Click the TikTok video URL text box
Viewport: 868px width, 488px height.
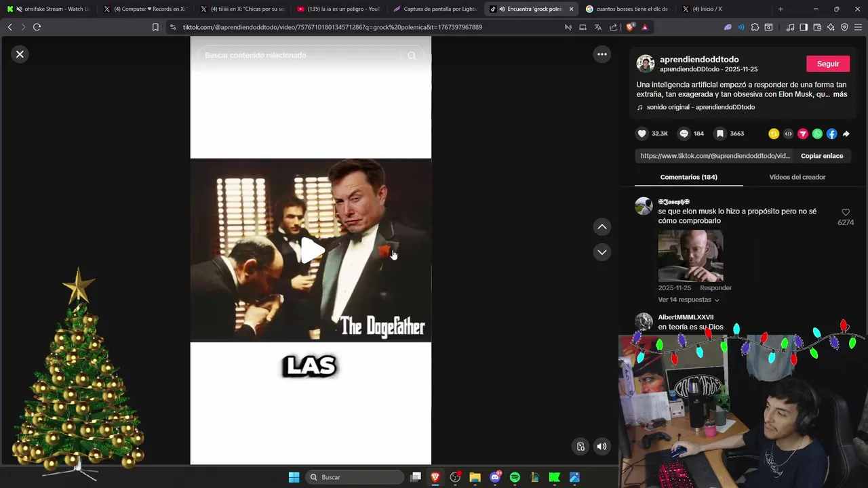pyautogui.click(x=715, y=156)
